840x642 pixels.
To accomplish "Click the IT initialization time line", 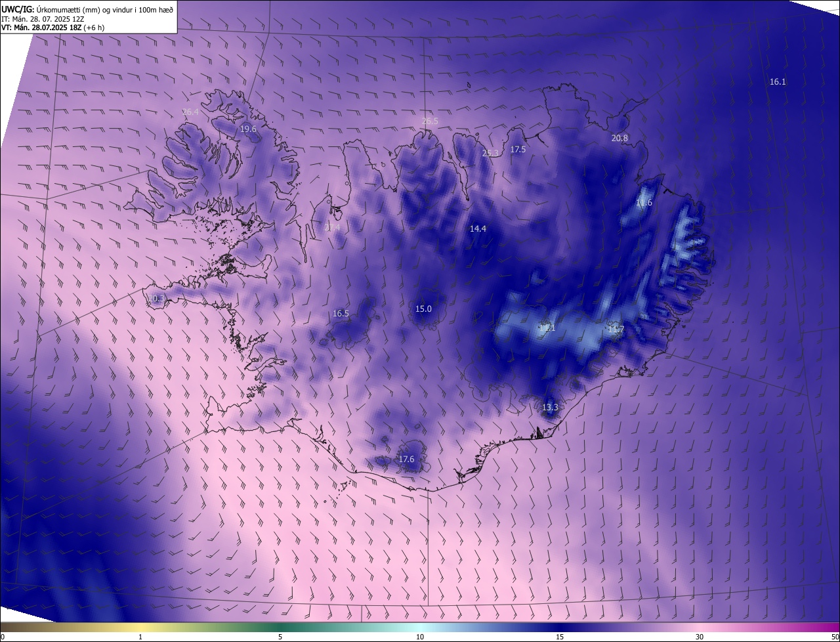I will (x=42, y=18).
